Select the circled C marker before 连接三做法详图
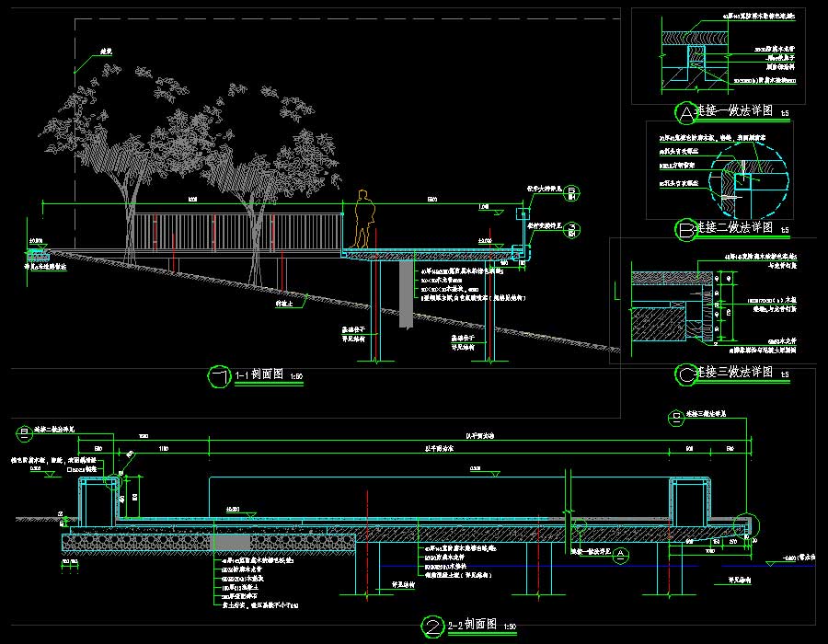 point(685,374)
